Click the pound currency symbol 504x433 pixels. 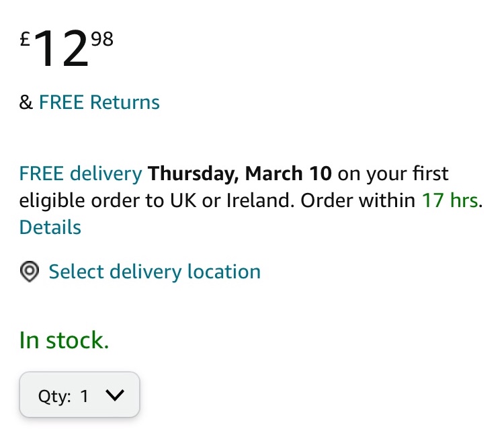(25, 39)
